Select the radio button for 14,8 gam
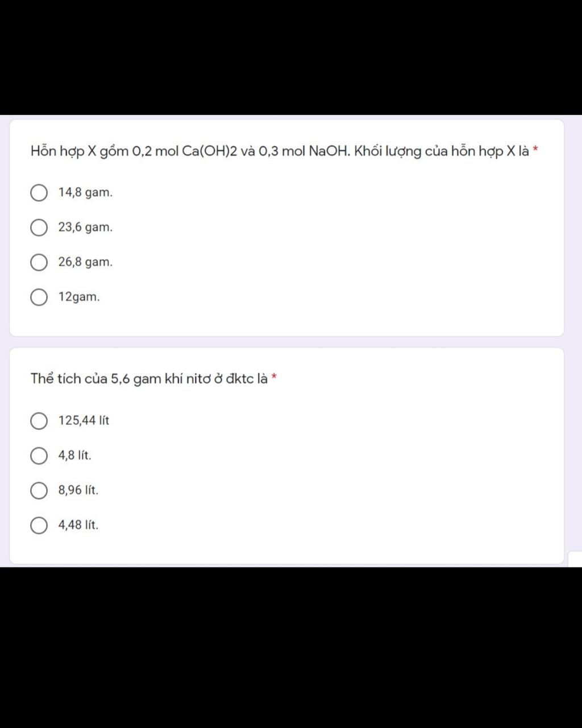 [39, 193]
